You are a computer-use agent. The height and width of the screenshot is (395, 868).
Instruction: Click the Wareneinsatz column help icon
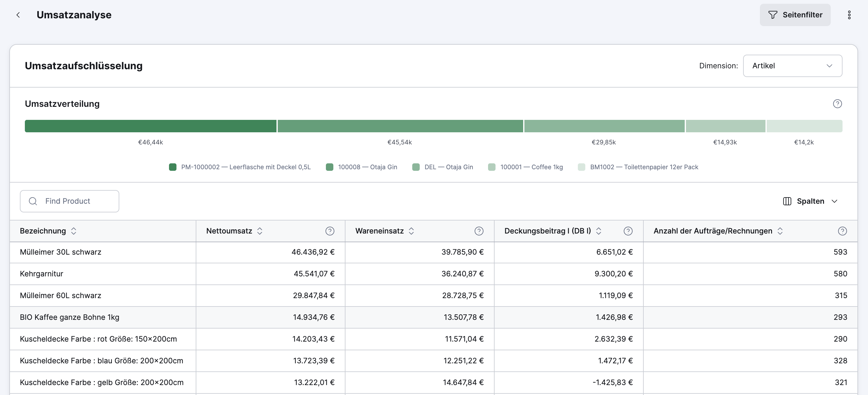click(478, 231)
